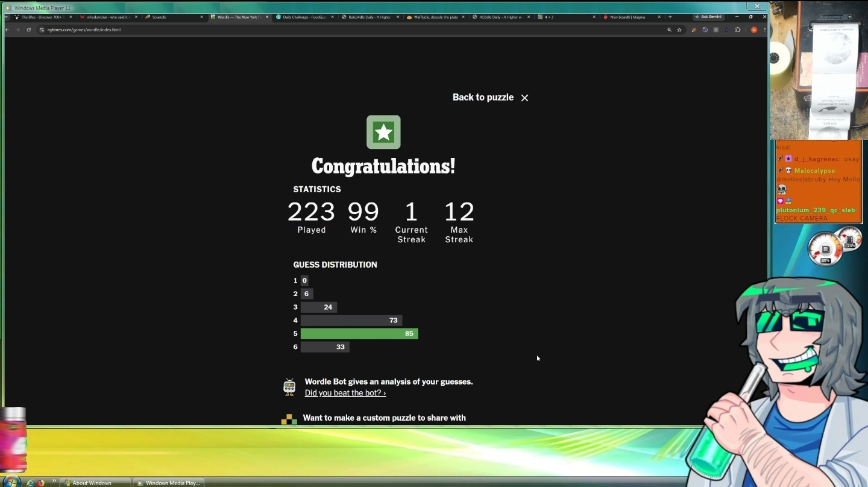Viewport: 868px width, 487px height.
Task: Open the tab search dropdown arrow
Action: coord(7,17)
